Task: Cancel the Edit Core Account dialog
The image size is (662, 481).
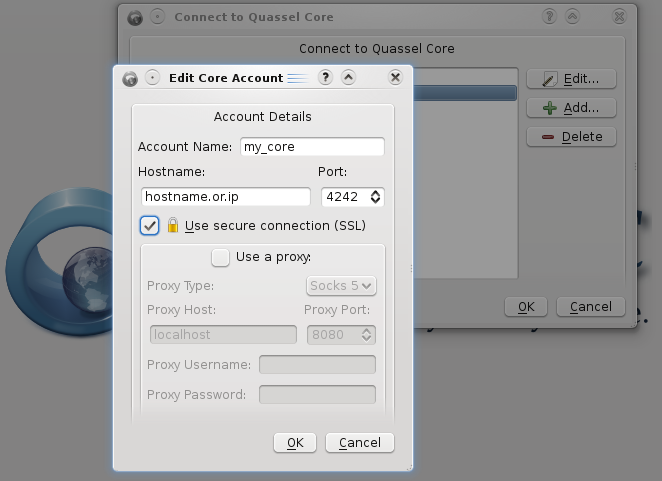Action: point(360,443)
